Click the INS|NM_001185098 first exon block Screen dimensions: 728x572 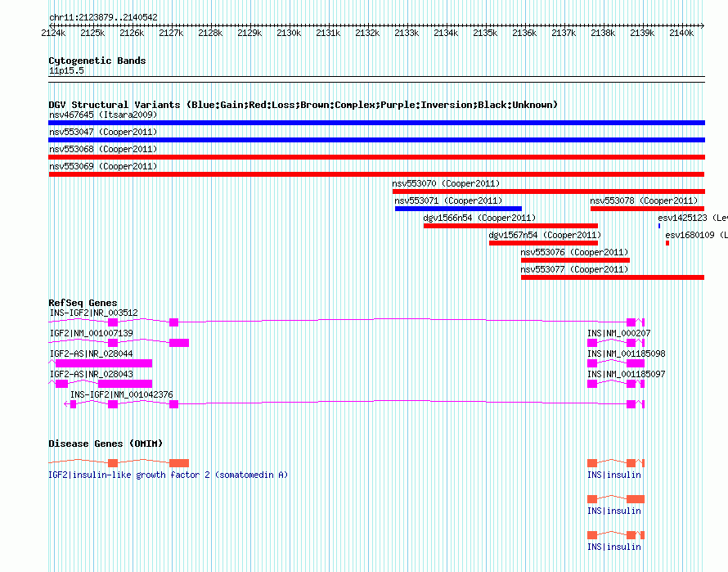(x=592, y=363)
